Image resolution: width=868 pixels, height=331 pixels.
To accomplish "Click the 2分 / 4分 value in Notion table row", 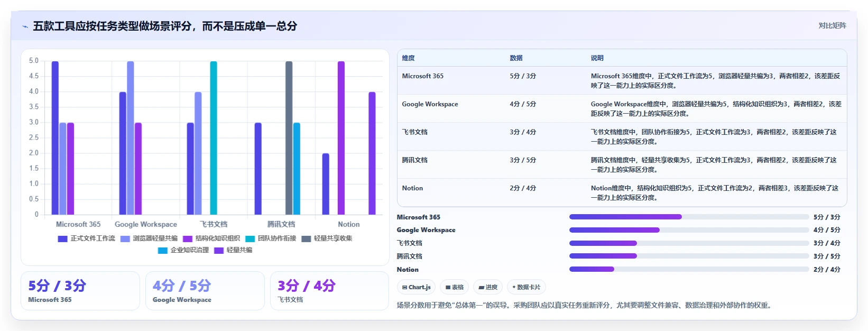I will point(523,188).
